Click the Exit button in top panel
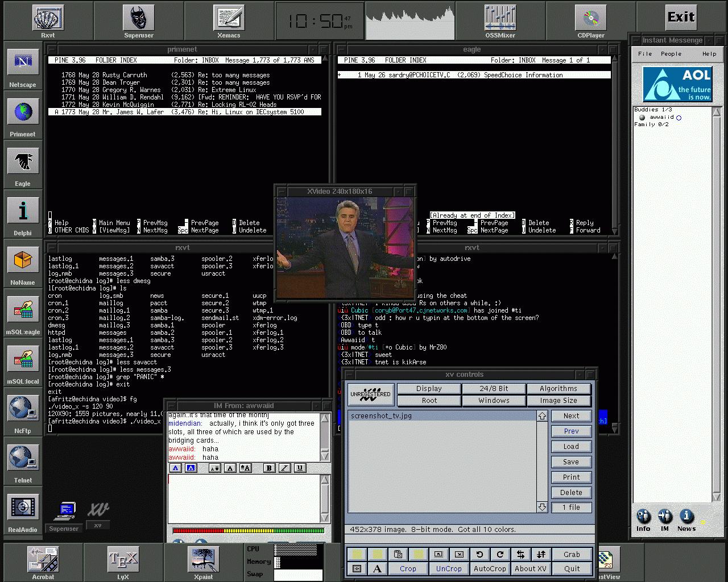The width and height of the screenshot is (728, 582). 681,17
